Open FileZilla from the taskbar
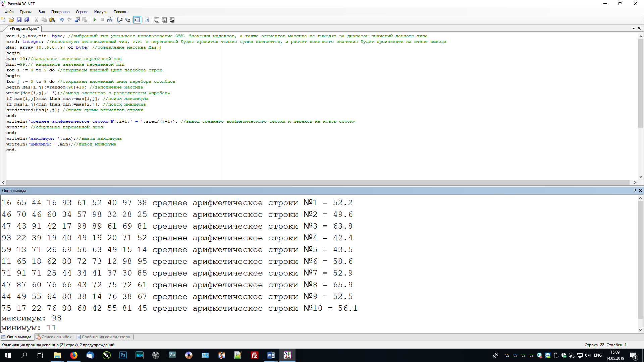Viewport: 644px width, 362px height. [x=254, y=355]
